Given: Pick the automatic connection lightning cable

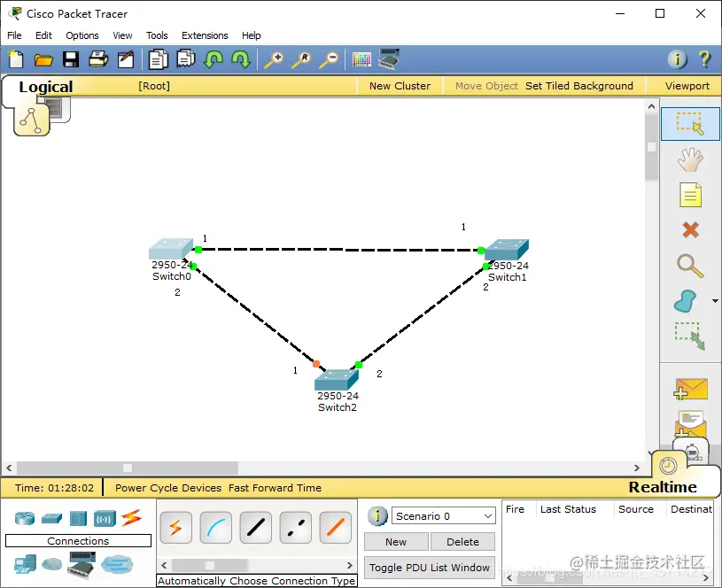Looking at the screenshot, I should (x=176, y=527).
